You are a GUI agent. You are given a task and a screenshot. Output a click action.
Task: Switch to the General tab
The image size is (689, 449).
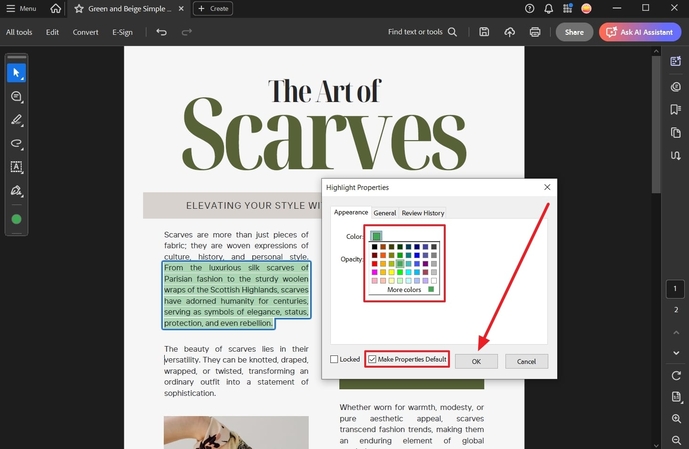(x=384, y=213)
